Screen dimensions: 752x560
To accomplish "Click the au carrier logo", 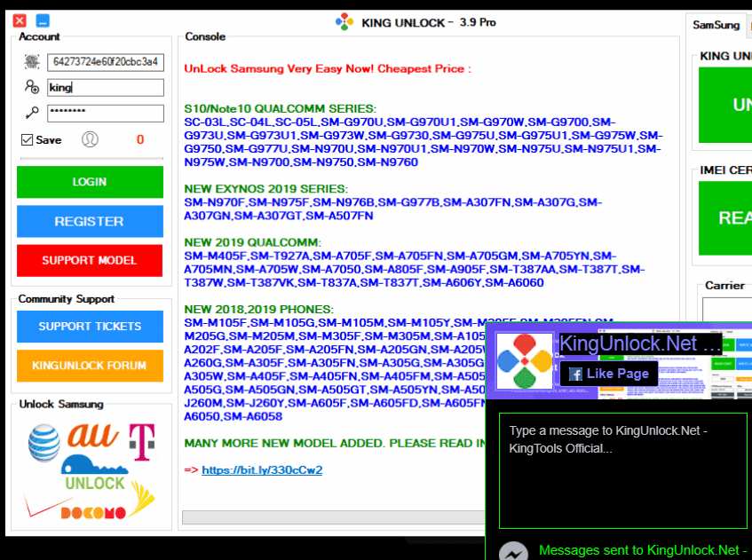I will (92, 436).
